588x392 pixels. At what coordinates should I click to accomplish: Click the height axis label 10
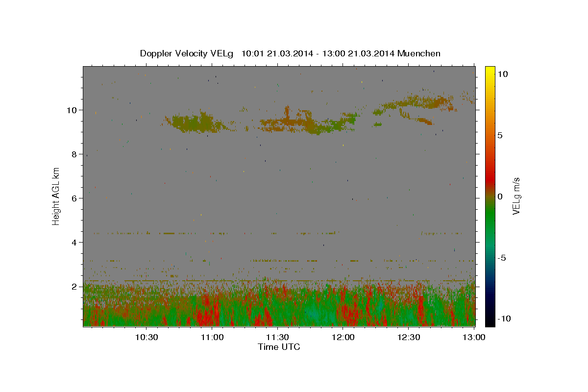pos(72,110)
